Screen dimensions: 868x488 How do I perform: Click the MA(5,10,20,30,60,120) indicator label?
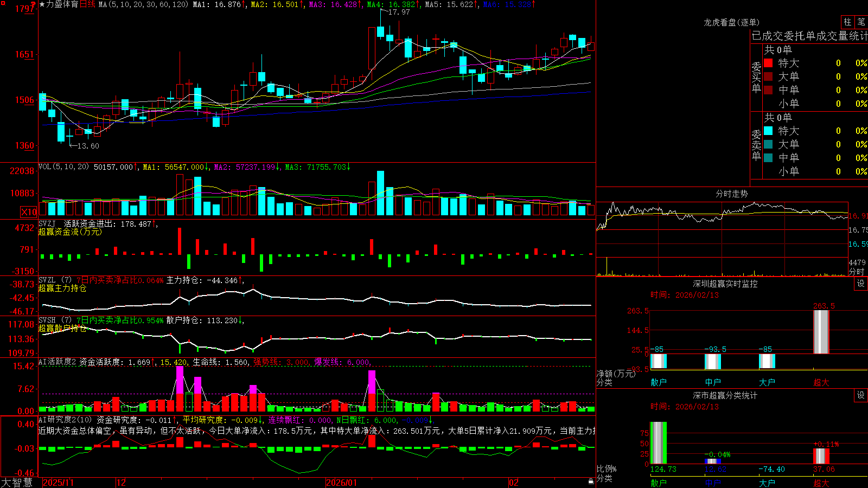(144, 4)
